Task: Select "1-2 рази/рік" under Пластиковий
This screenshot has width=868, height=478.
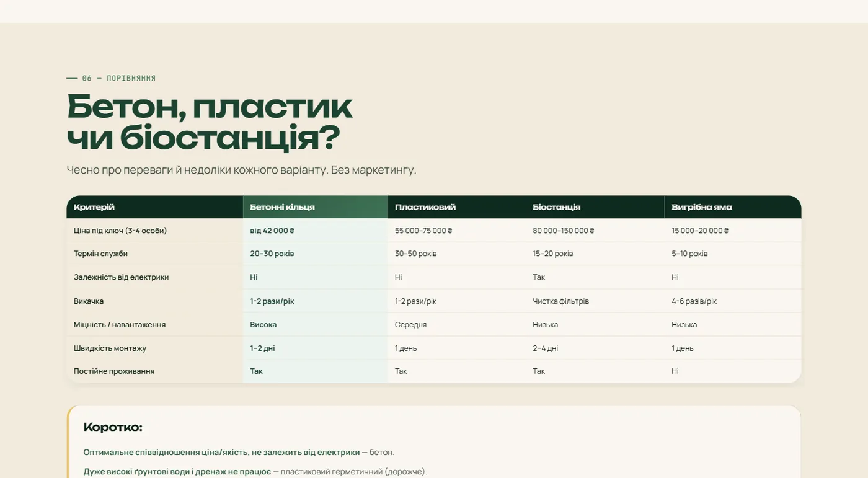Action: coord(416,301)
